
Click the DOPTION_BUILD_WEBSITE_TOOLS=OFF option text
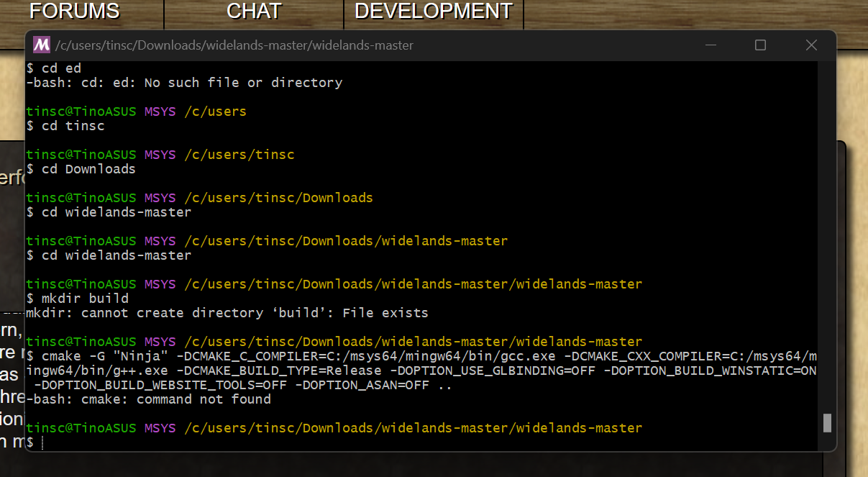point(158,385)
